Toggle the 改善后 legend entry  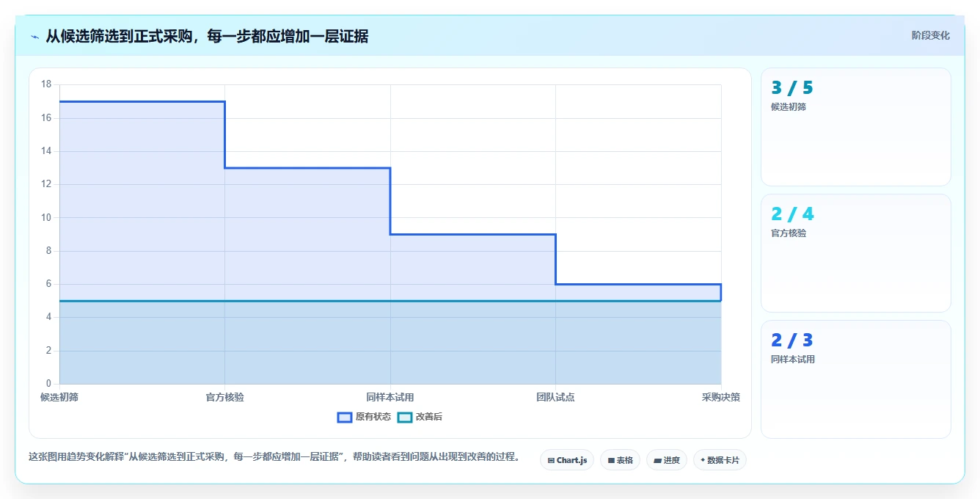420,417
